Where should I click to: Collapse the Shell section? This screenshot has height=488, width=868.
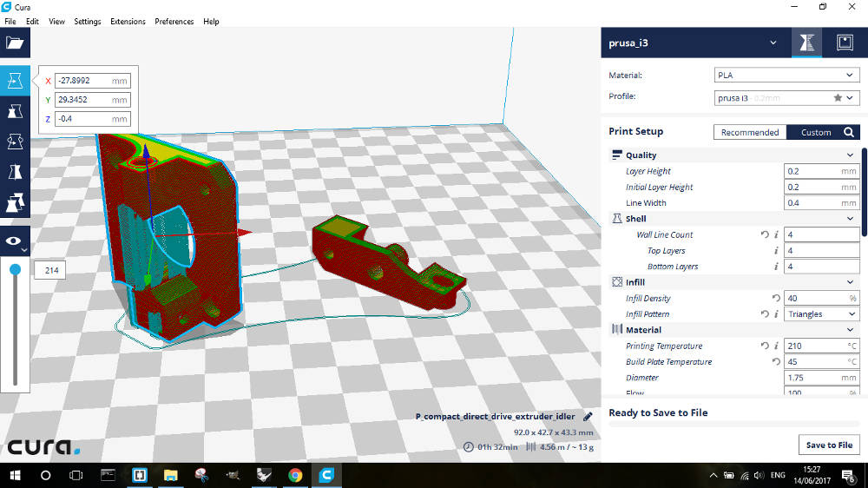850,219
